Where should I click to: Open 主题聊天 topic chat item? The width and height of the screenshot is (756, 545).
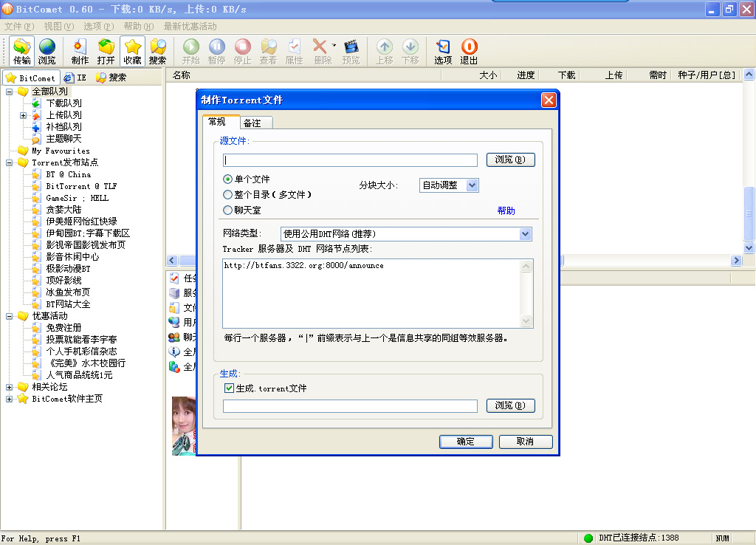tap(63, 138)
